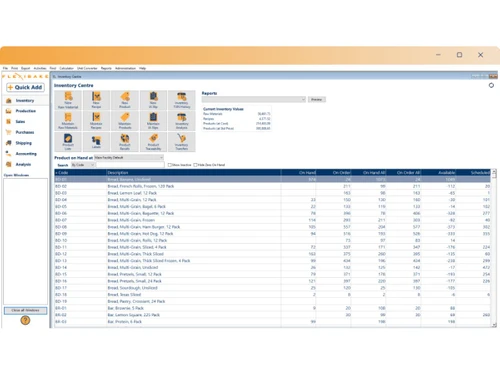
Task: Open the Search By Code dropdown
Action: coord(83,165)
